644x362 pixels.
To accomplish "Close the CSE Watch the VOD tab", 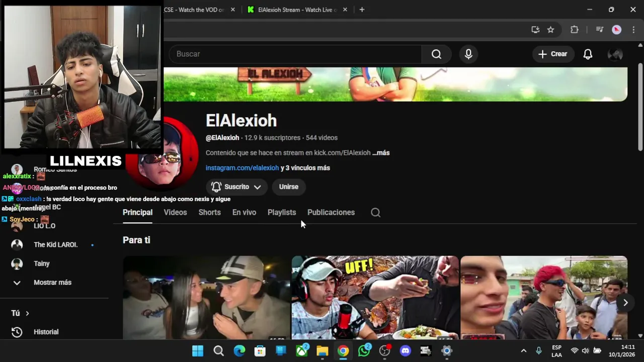I will tap(232, 10).
